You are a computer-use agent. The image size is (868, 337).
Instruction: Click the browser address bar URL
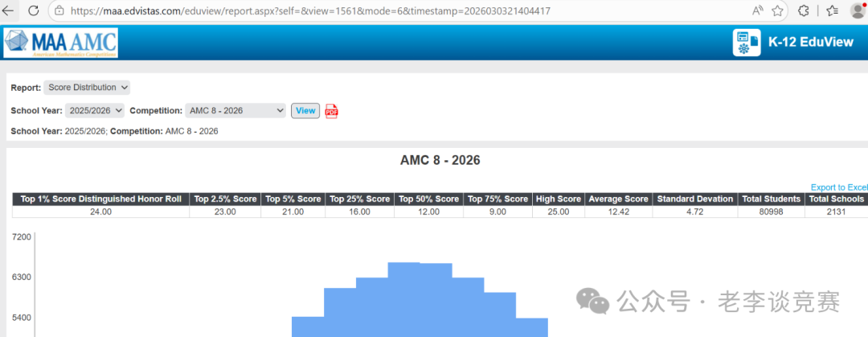point(310,10)
